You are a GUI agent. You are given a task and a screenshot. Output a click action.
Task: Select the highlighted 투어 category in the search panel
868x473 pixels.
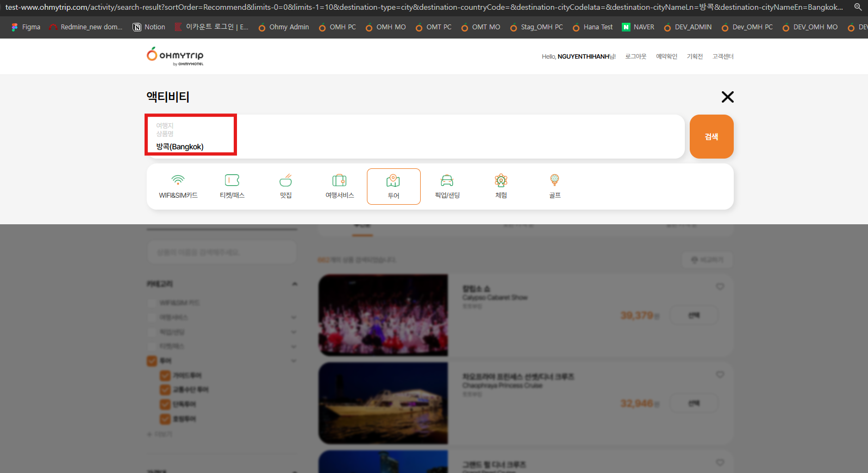[394, 186]
